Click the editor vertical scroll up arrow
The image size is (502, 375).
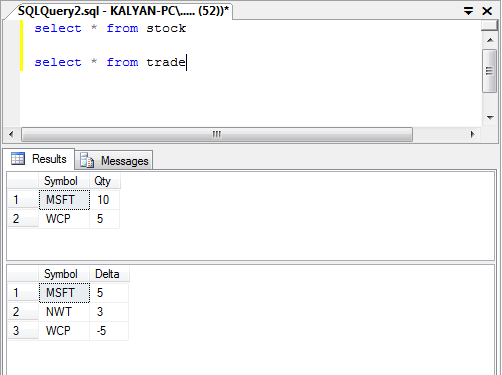(x=490, y=40)
